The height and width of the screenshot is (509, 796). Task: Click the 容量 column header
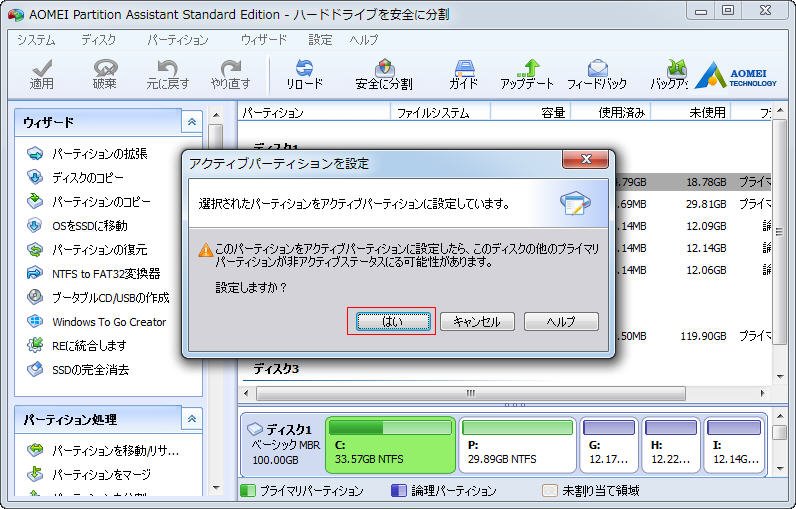tap(530, 112)
